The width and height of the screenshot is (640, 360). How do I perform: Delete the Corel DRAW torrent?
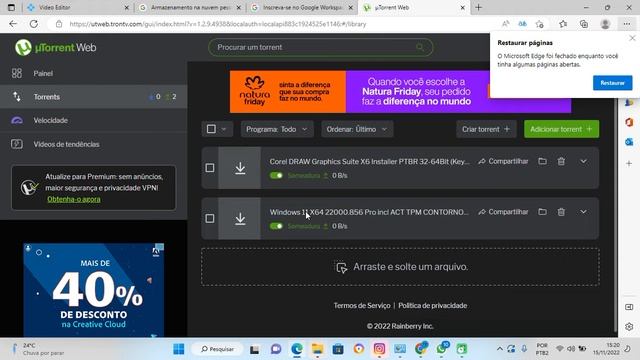pyautogui.click(x=561, y=161)
